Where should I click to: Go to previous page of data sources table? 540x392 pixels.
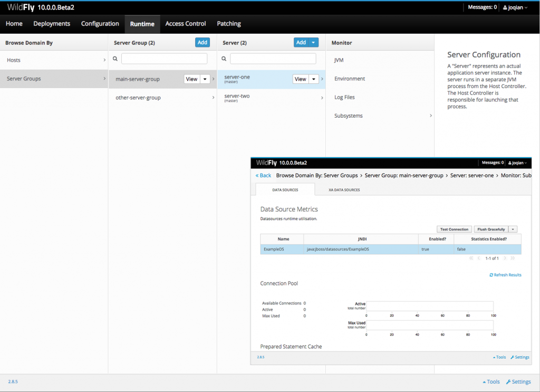(479, 259)
